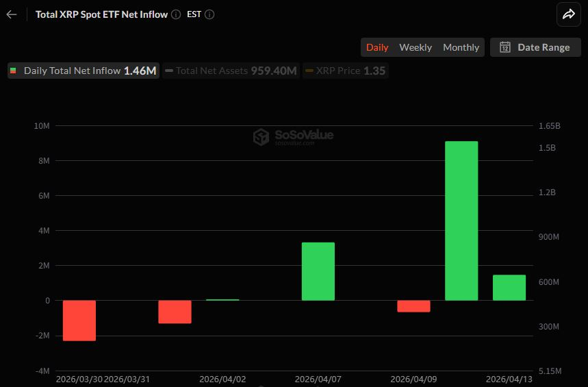Image resolution: width=588 pixels, height=387 pixels.
Task: Click the SoSoValue watermark logo
Action: click(x=261, y=137)
